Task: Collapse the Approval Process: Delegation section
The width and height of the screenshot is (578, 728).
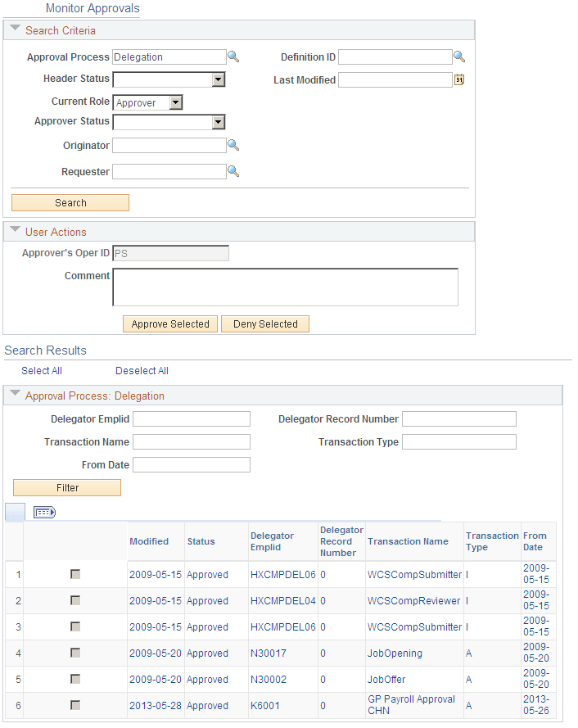Action: click(x=13, y=395)
